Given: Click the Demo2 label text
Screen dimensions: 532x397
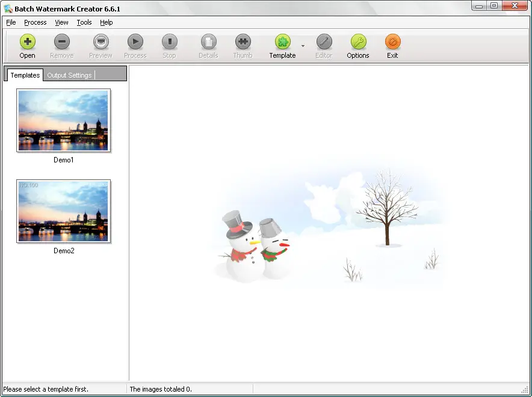Looking at the screenshot, I should point(64,251).
